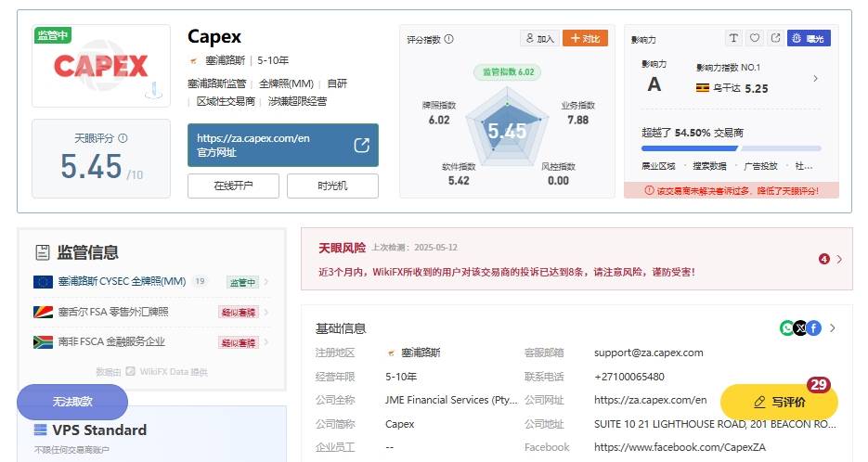The image size is (868, 462).
Task: Click the phone number +27100065480
Action: point(629,377)
